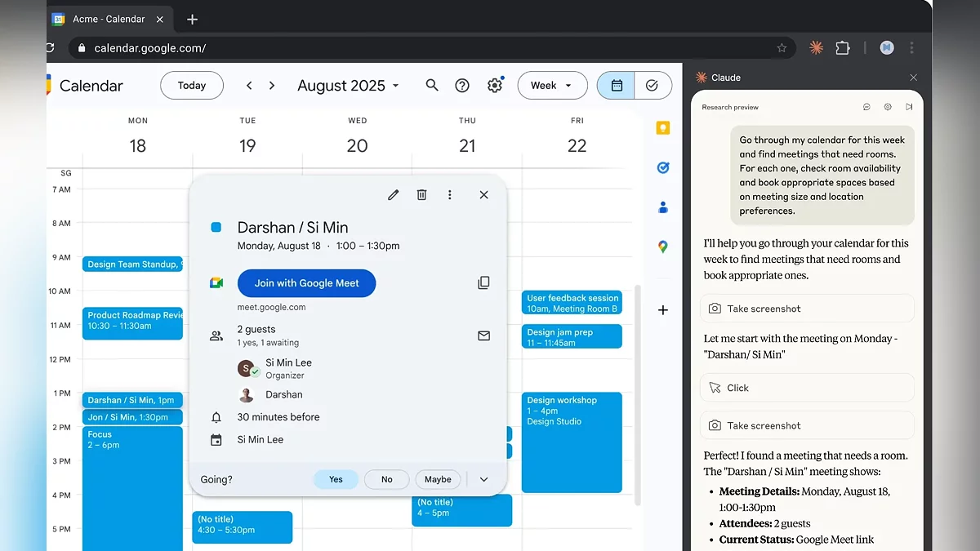Screen dimensions: 980x551
Task: Open Chrome profile avatar
Action: tap(887, 48)
